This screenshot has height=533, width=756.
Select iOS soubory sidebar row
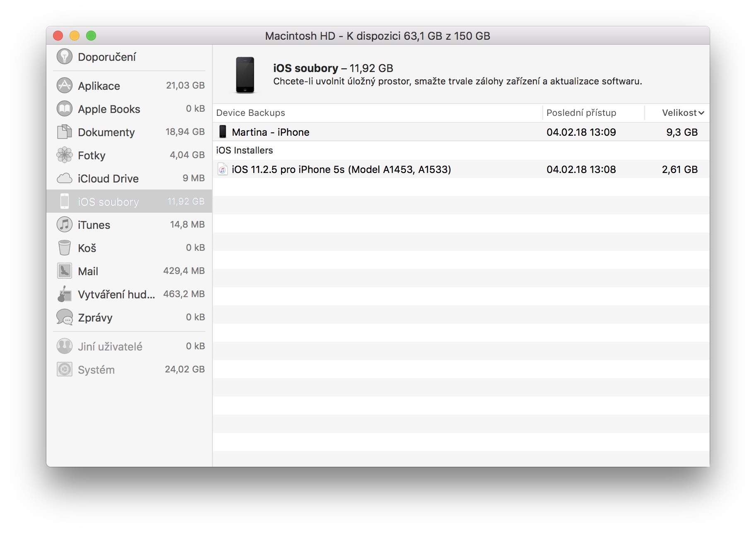pyautogui.click(x=129, y=201)
